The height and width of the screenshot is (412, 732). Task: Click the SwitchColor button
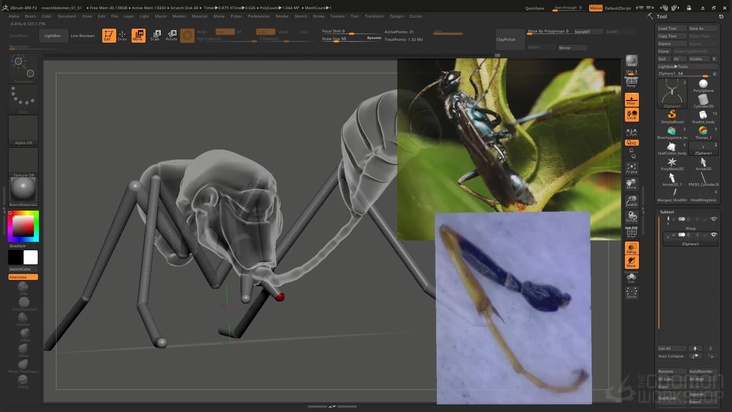pos(21,269)
